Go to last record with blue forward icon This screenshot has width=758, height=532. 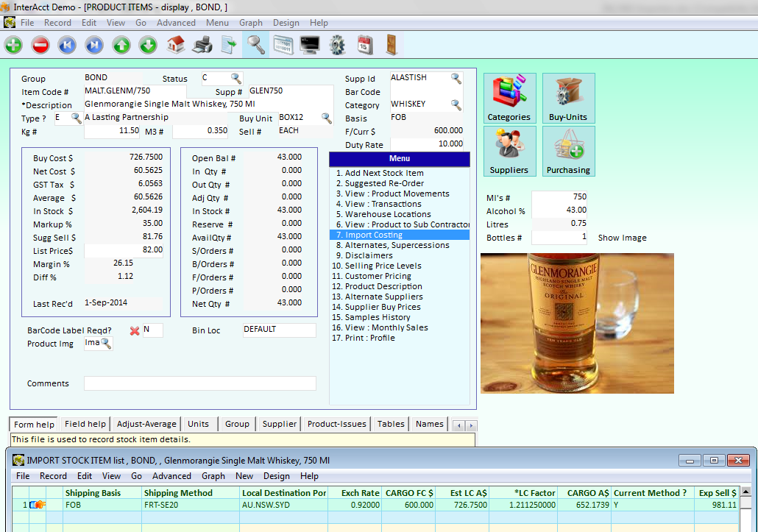click(94, 46)
